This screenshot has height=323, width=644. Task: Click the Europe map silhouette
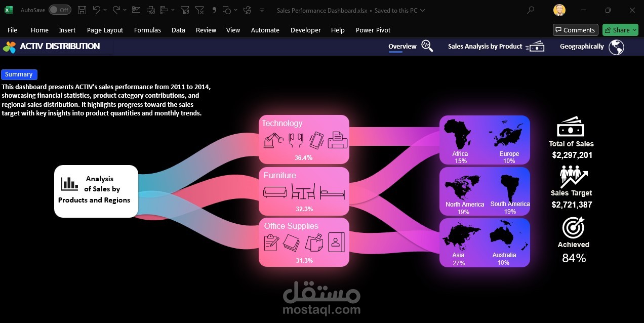(x=506, y=134)
